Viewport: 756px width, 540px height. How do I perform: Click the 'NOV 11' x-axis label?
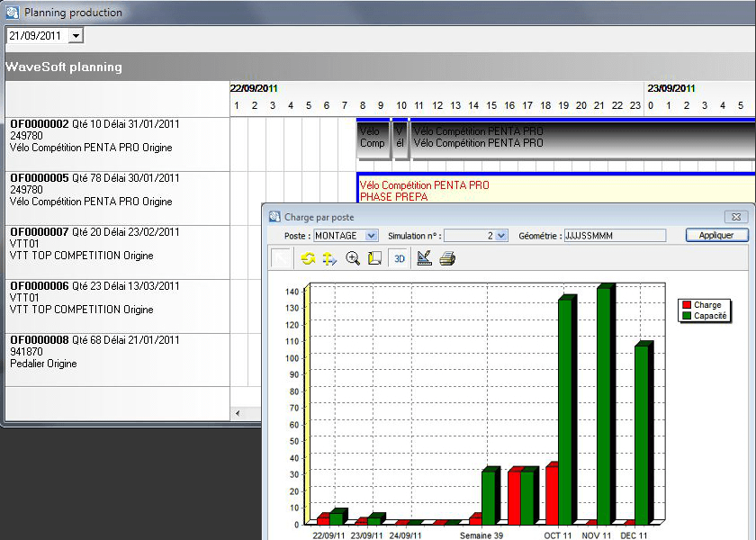coord(597,535)
